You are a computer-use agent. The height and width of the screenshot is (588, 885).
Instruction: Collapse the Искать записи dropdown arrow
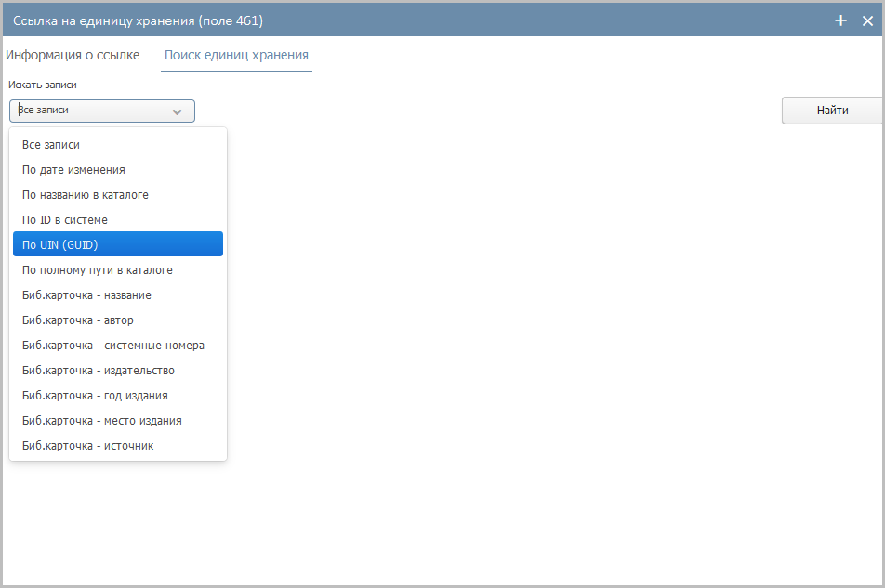(x=178, y=111)
